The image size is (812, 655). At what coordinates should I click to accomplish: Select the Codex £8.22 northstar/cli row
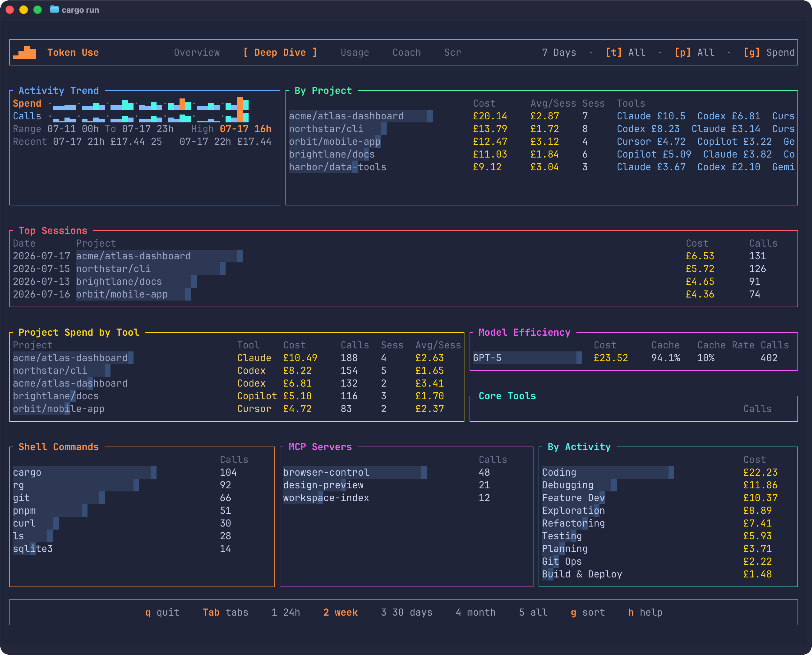[x=237, y=371]
